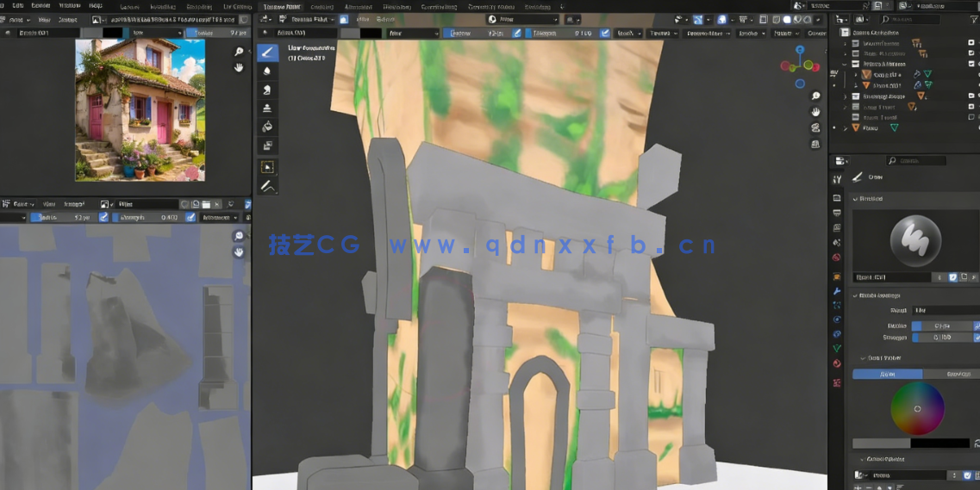Image resolution: width=980 pixels, height=490 pixels.
Task: Select the Soften tool in viewport toolbar
Action: click(x=267, y=71)
